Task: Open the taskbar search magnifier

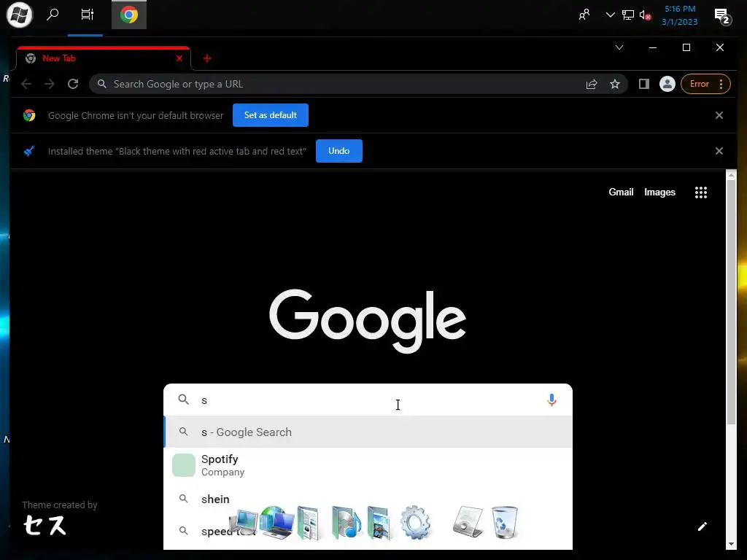Action: (53, 15)
